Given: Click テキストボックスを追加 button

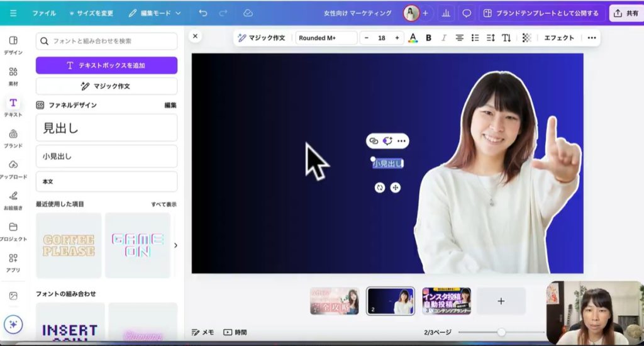Looking at the screenshot, I should point(106,65).
